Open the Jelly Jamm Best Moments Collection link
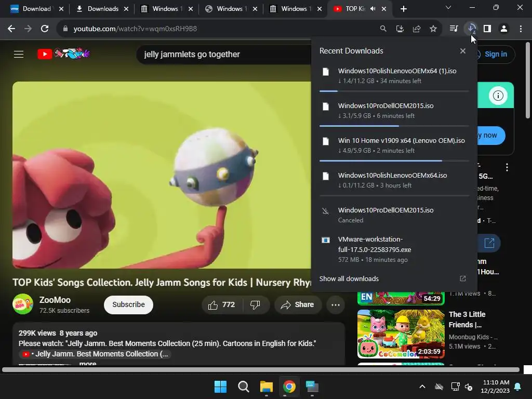 click(x=95, y=354)
